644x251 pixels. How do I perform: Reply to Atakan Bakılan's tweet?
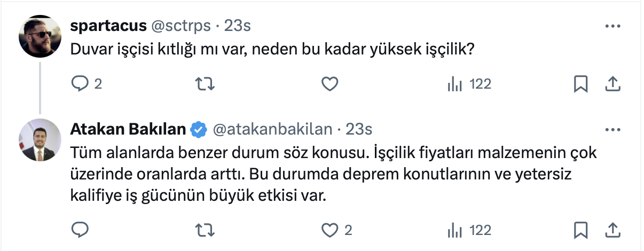pyautogui.click(x=80, y=230)
